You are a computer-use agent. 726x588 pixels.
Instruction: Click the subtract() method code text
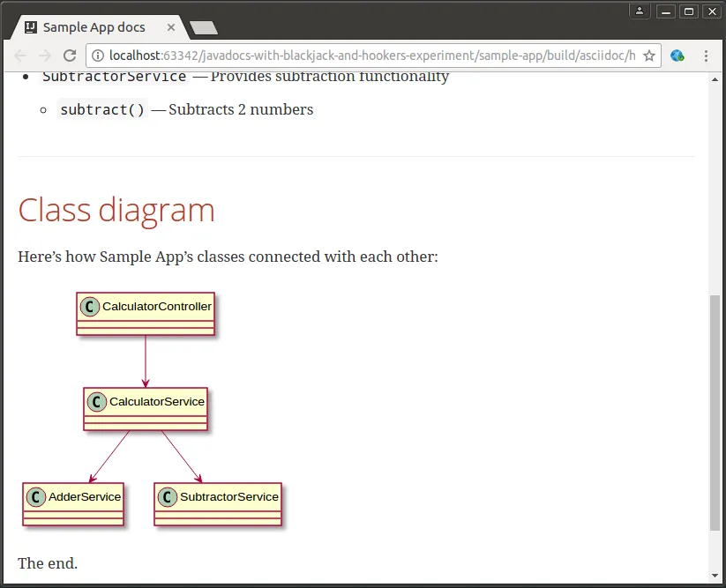pos(101,110)
